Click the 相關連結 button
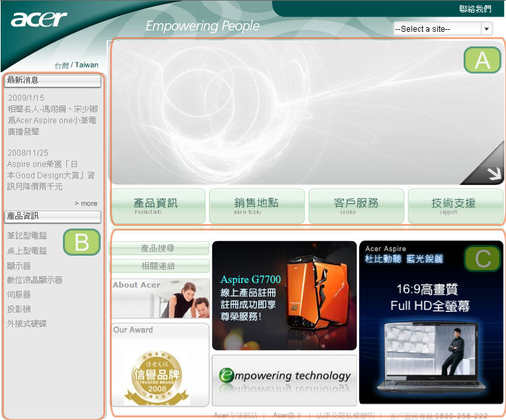The height and width of the screenshot is (420, 506). tap(160, 266)
